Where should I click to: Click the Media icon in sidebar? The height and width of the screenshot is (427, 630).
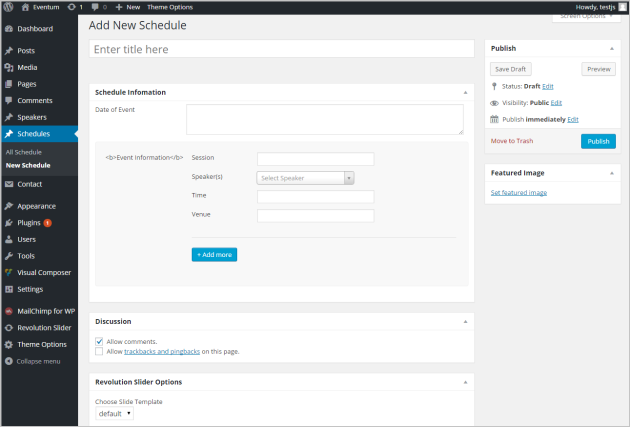tap(9, 67)
